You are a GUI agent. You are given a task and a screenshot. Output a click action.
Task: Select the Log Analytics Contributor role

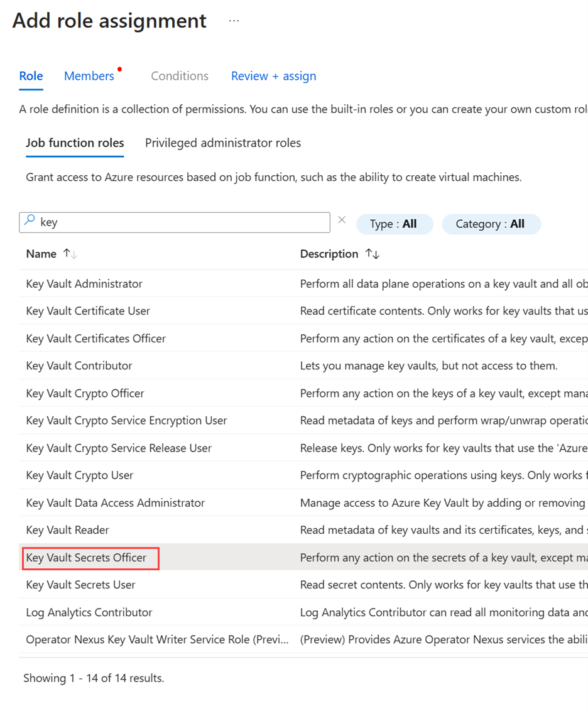pyautogui.click(x=89, y=612)
